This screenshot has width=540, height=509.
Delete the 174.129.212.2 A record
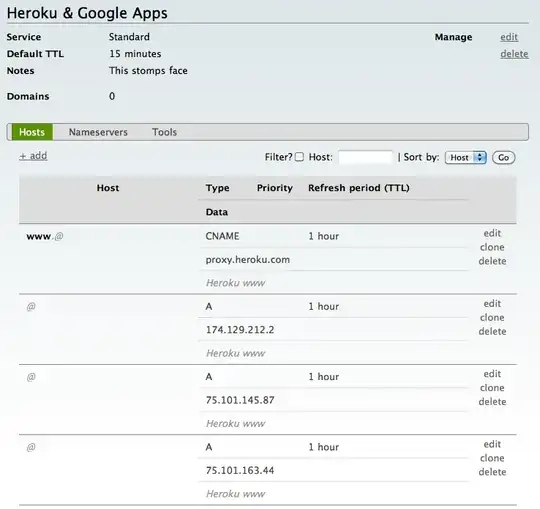(492, 331)
